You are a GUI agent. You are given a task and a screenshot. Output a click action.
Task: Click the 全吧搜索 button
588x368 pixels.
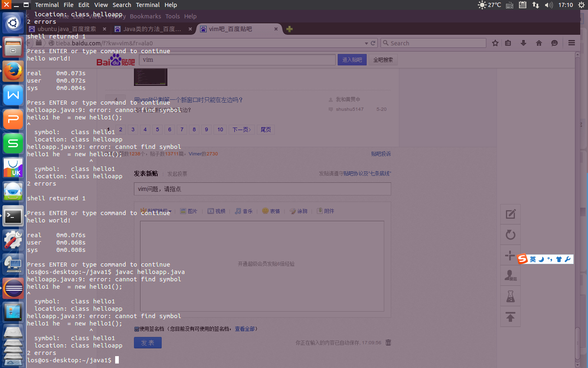(383, 60)
